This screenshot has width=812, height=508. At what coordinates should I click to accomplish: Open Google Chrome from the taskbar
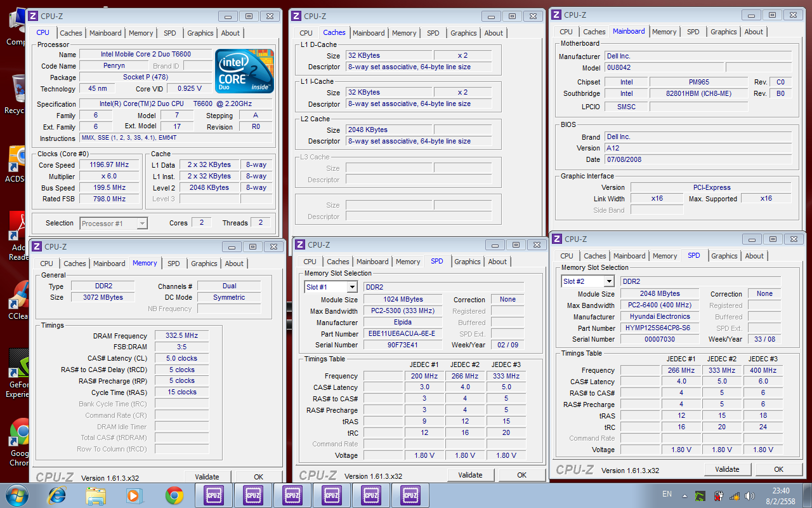174,495
